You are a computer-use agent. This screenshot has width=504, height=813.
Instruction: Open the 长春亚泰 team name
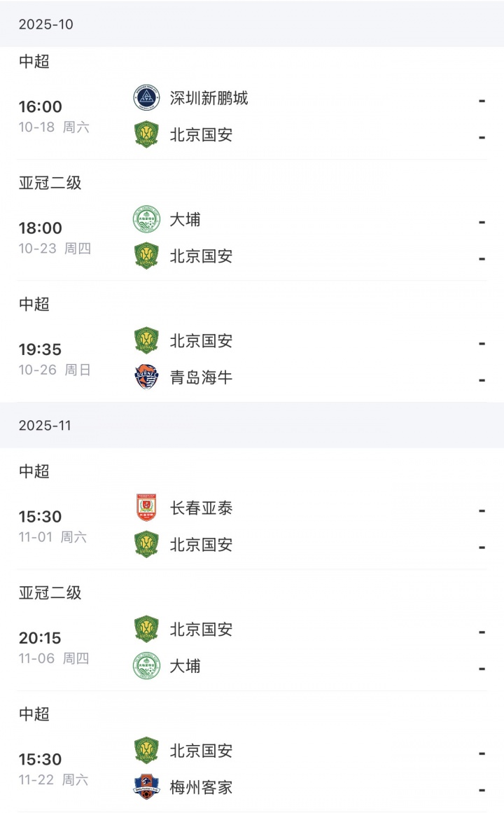(x=201, y=508)
